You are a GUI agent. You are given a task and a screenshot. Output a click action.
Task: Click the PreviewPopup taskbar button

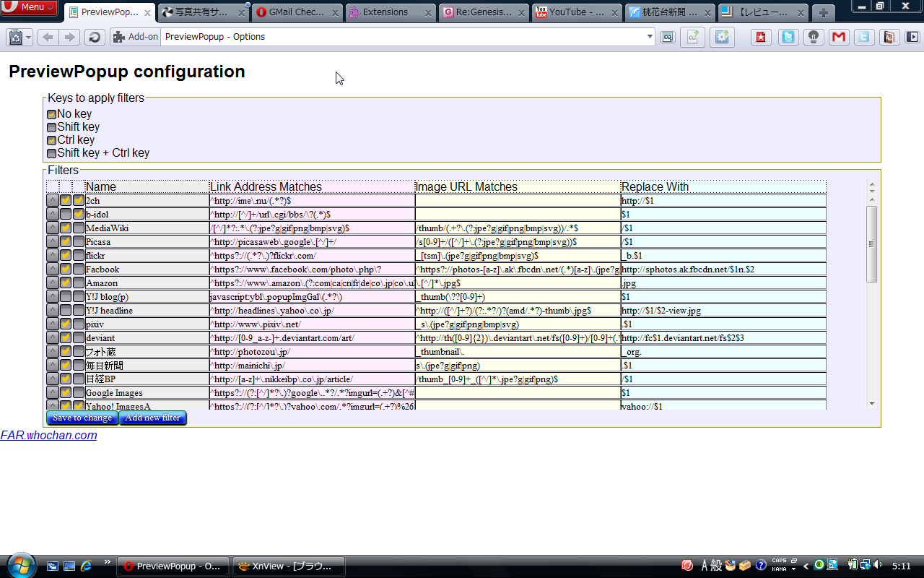[173, 566]
